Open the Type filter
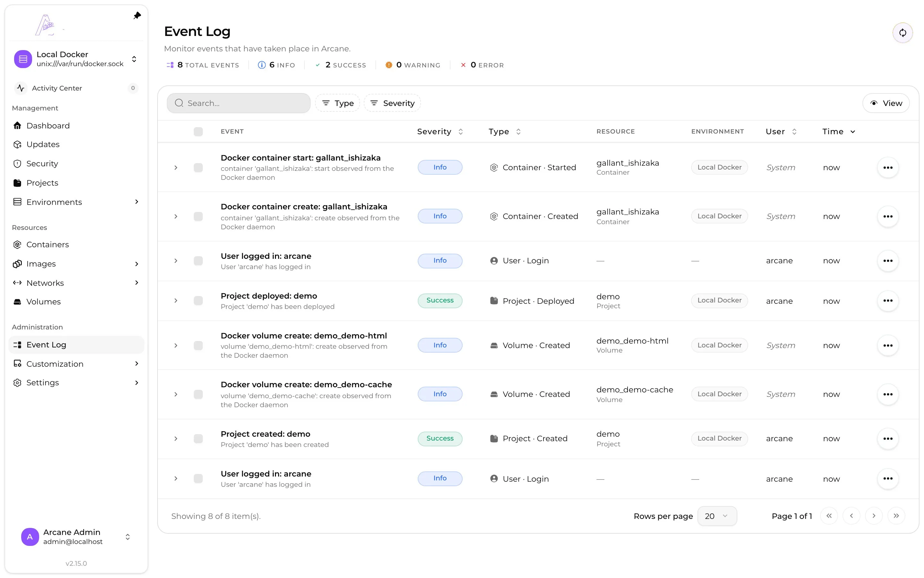This screenshot has width=924, height=578. pos(338,103)
